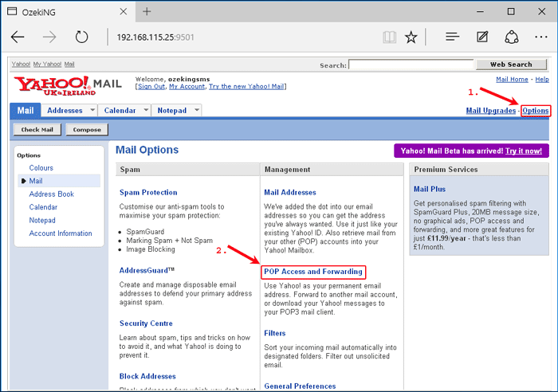Select Colours in Options sidebar
Image resolution: width=558 pixels, height=392 pixels.
[x=41, y=168]
